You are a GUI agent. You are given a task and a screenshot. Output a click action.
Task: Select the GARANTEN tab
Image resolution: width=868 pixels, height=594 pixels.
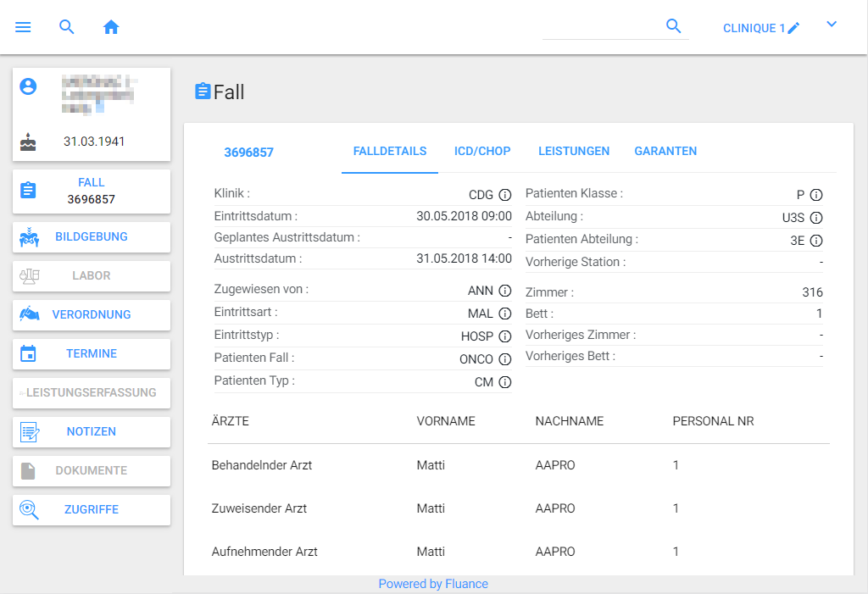(x=665, y=152)
